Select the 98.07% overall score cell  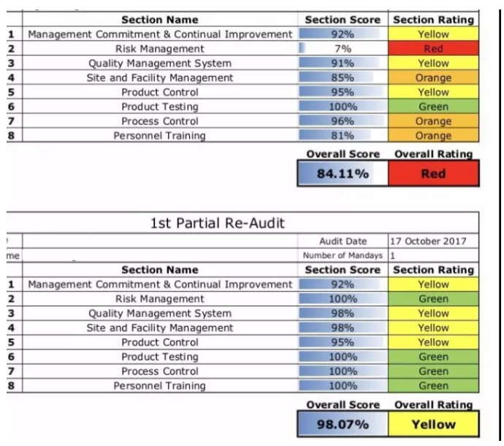[342, 424]
